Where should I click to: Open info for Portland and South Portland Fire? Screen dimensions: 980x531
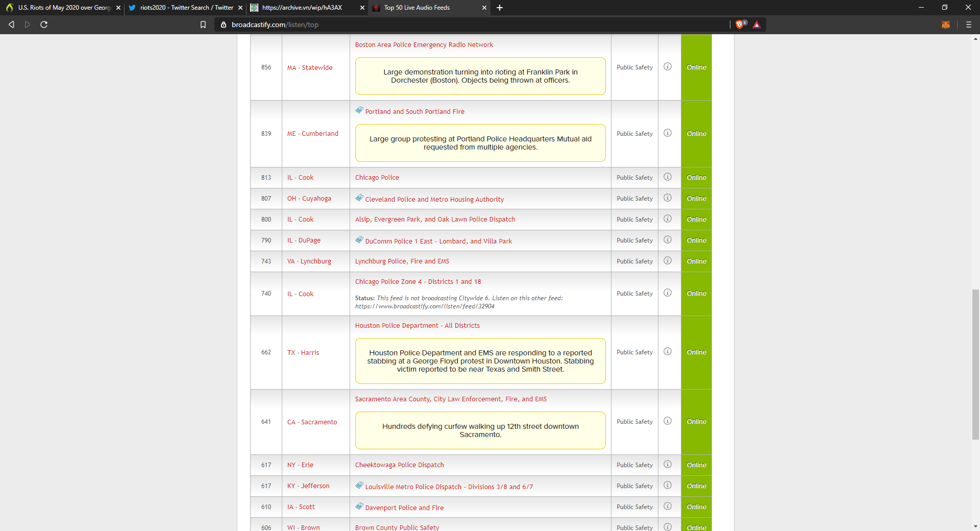pos(667,133)
